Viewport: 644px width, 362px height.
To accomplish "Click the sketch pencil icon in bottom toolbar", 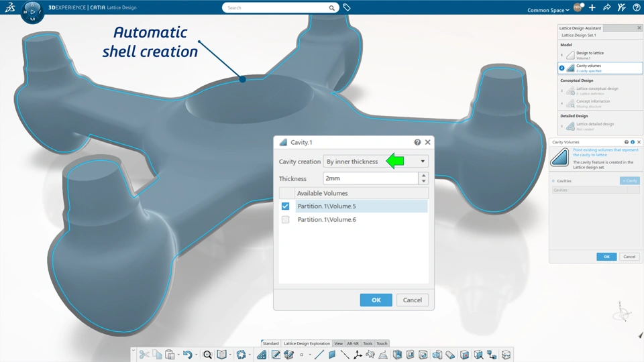I will tap(276, 354).
